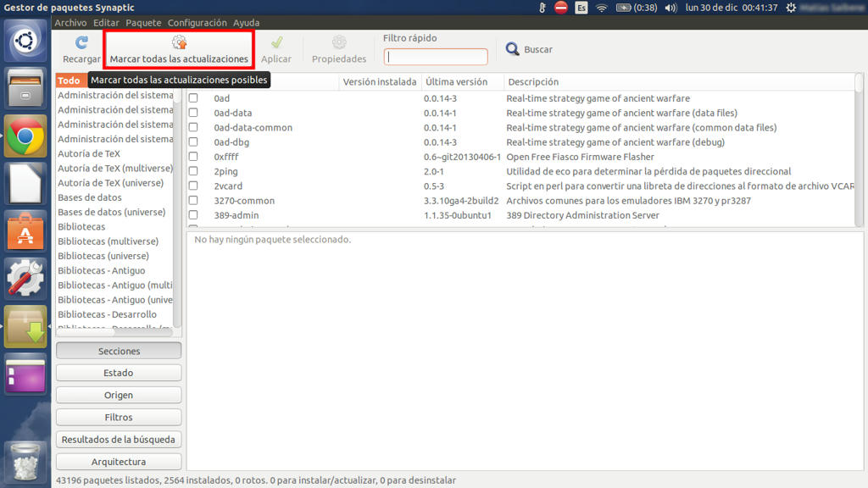This screenshot has width=868, height=488.
Task: Click the Marcar todas las actualizaciones toolbar button
Action: point(179,49)
